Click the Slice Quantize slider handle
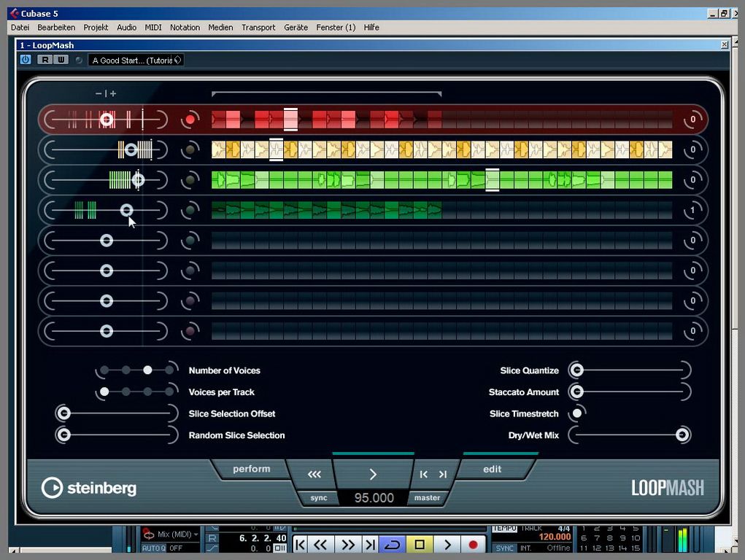Image resolution: width=745 pixels, height=560 pixels. click(x=576, y=370)
